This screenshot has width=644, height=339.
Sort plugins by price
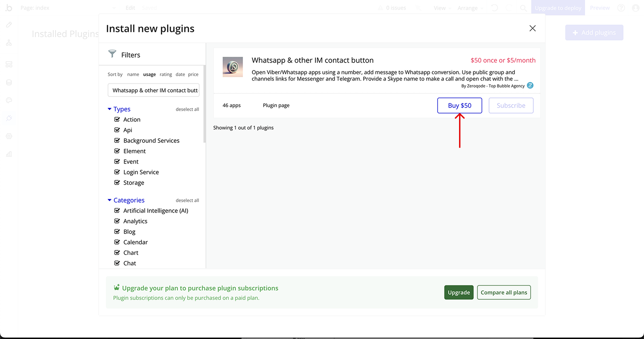click(193, 74)
